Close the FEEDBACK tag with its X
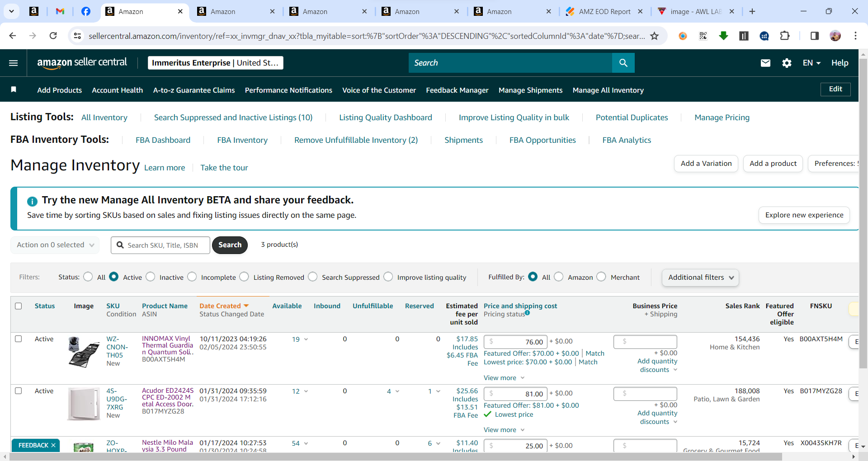Screen dimensions: 868x461 pos(53,445)
